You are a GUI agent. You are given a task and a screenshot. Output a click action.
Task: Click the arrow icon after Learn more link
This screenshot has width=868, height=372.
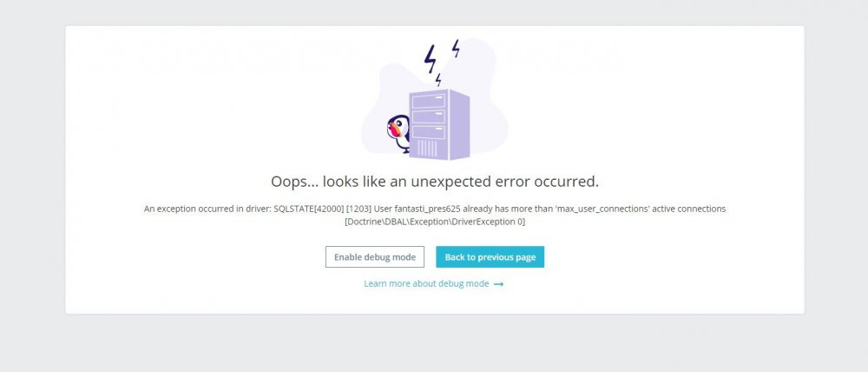point(499,284)
